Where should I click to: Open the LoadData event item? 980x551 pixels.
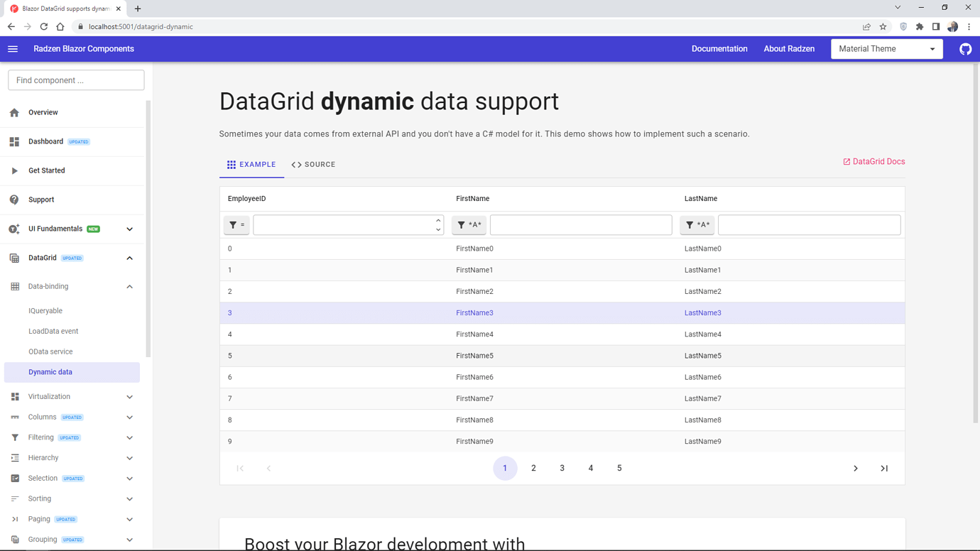(x=53, y=332)
